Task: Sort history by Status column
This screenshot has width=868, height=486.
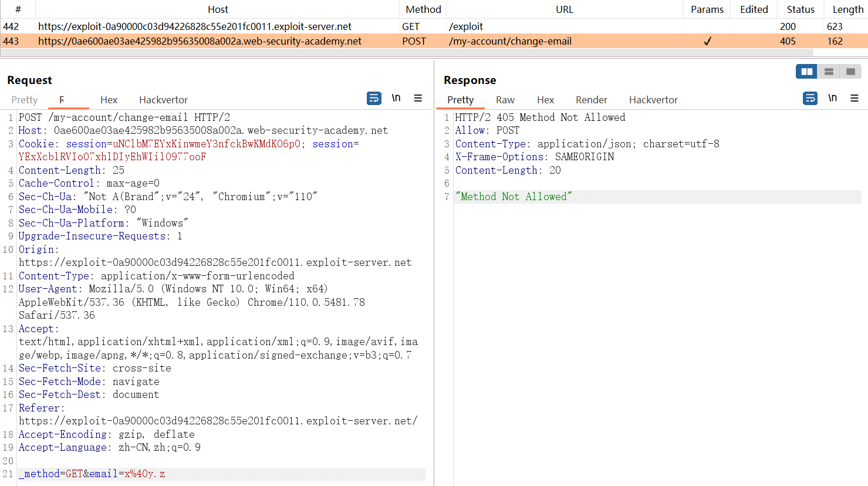Action: click(801, 9)
